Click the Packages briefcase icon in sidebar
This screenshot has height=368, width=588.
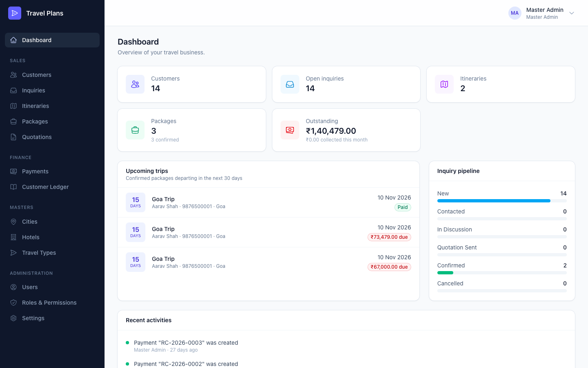click(13, 121)
